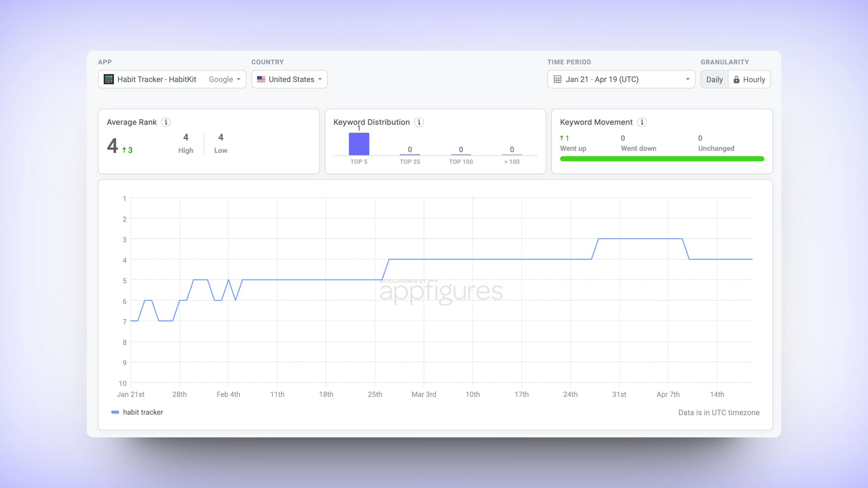Click the United States flag icon
Screen dimensions: 868x488
tap(261, 79)
